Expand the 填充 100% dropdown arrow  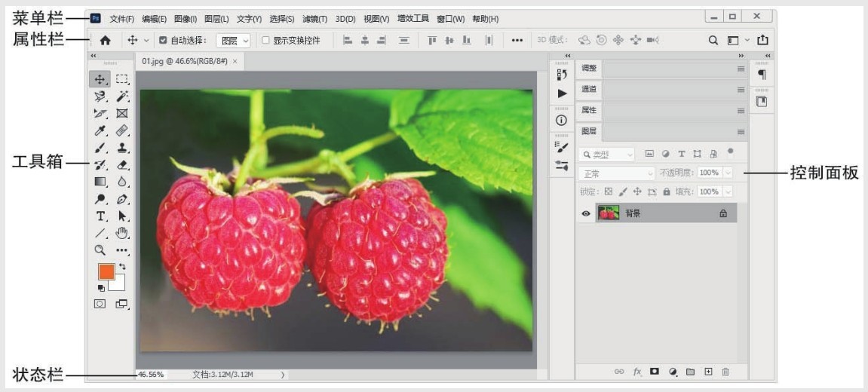point(728,191)
